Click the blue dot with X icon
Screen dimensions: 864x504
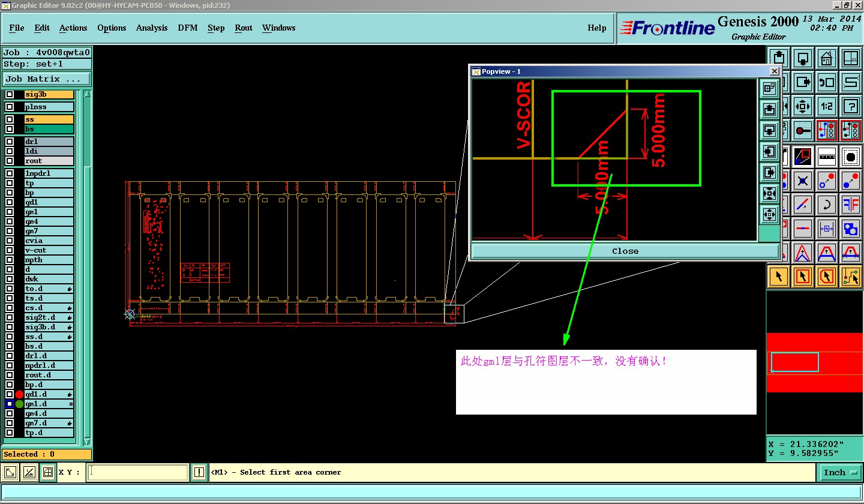click(x=803, y=181)
